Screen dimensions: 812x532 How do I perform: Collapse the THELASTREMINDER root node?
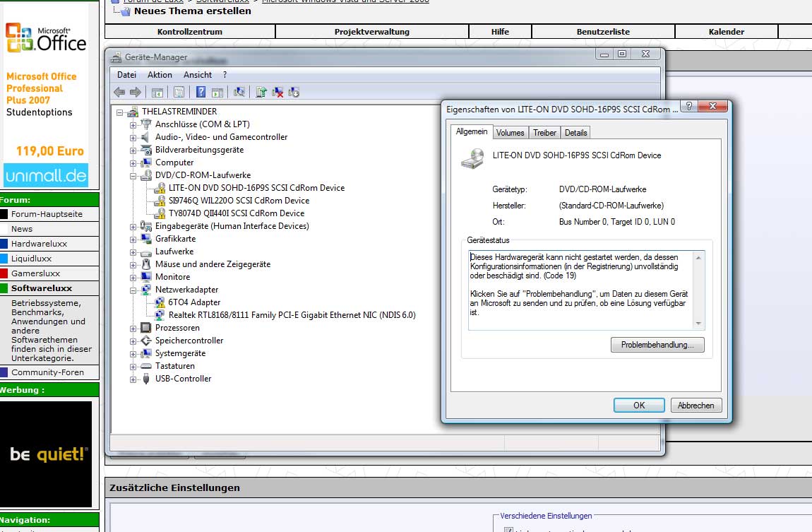pyautogui.click(x=119, y=112)
